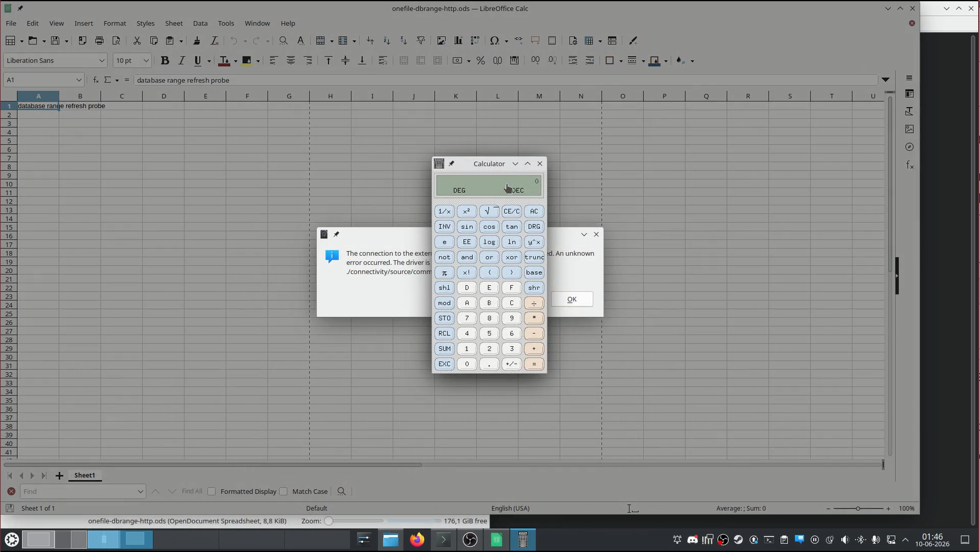Click the status bar zoom slider
This screenshot has height=552, width=980.
(858, 508)
